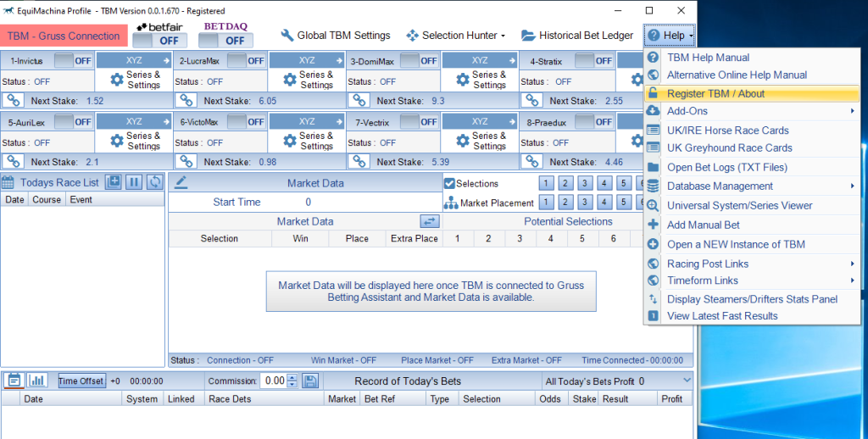The height and width of the screenshot is (439, 868).
Task: Click the XYZ arrow button for 1-Invictus
Action: (x=134, y=60)
